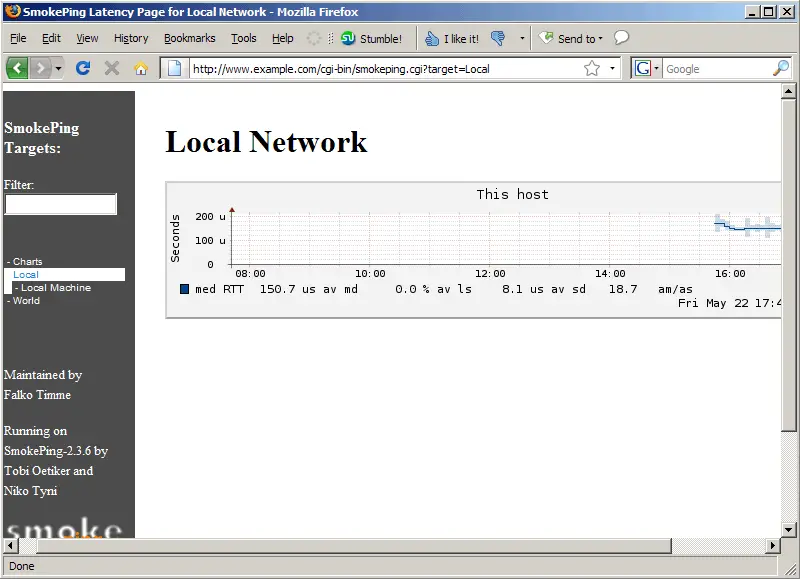Click the horizontal scrollbar left arrow

click(x=10, y=545)
